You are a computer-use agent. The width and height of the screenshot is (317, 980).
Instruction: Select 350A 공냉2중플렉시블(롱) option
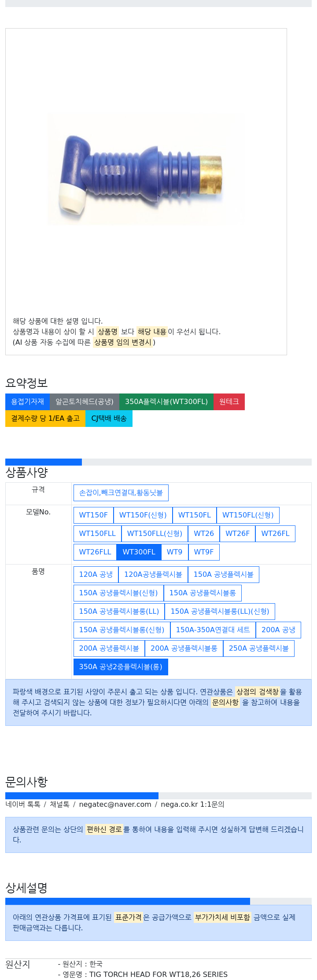point(121,667)
